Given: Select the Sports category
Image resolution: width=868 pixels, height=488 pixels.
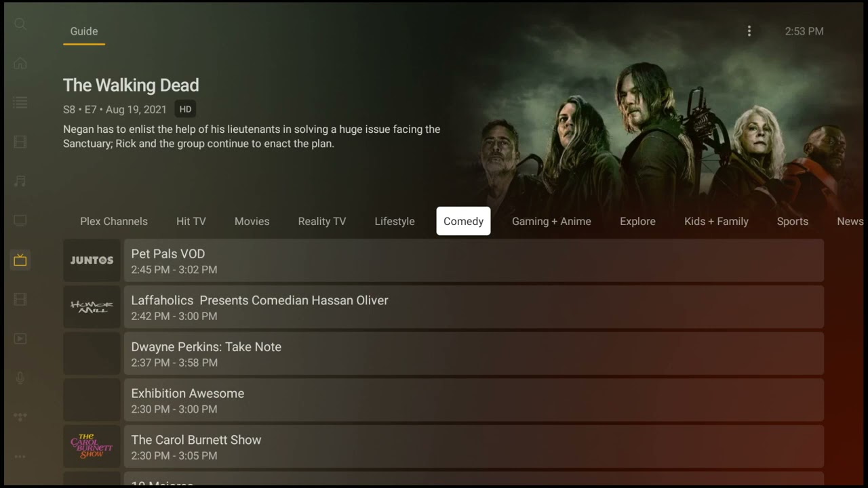Looking at the screenshot, I should coord(793,221).
